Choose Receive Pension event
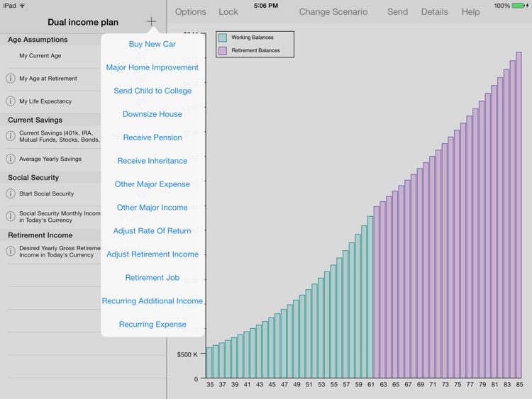Image resolution: width=532 pixels, height=399 pixels. pos(153,137)
